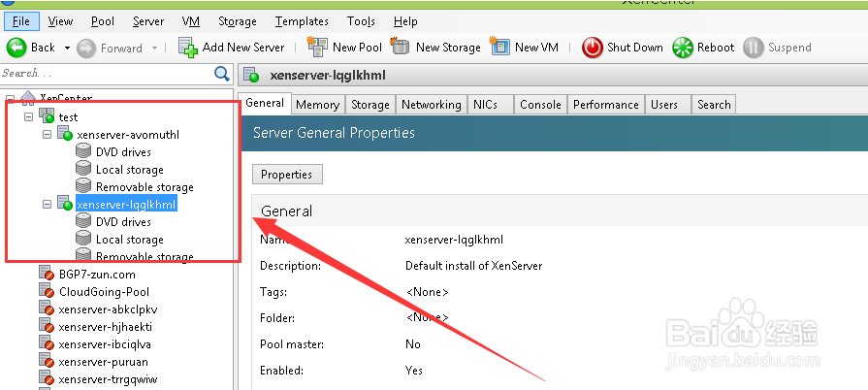Select the xenserver-abkclpkv disconnected icon
Screen dimensions: 868x390
47,309
